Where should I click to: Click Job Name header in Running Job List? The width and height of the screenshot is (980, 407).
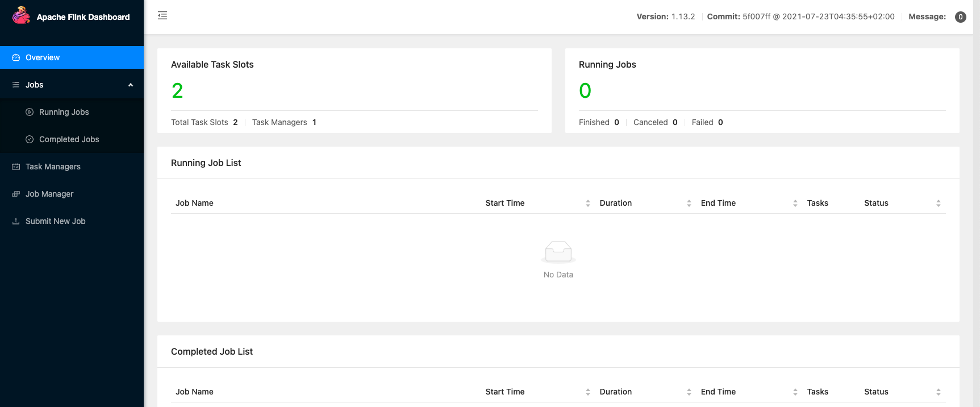194,203
